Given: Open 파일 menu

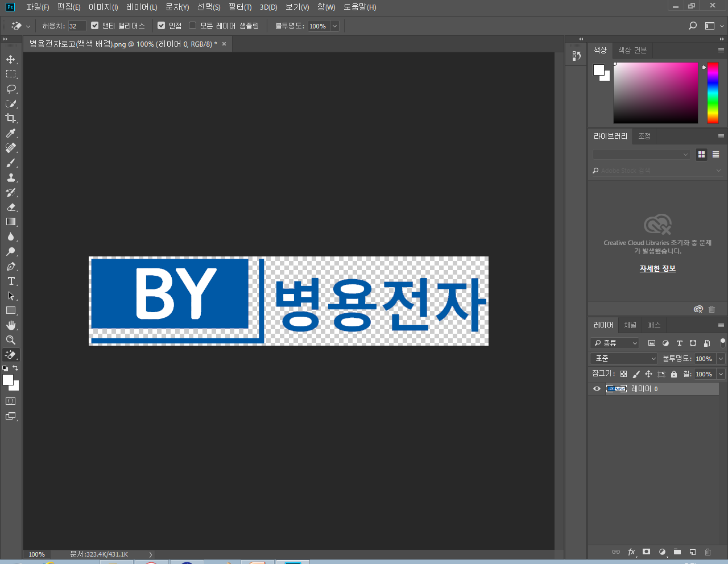Looking at the screenshot, I should click(x=38, y=7).
